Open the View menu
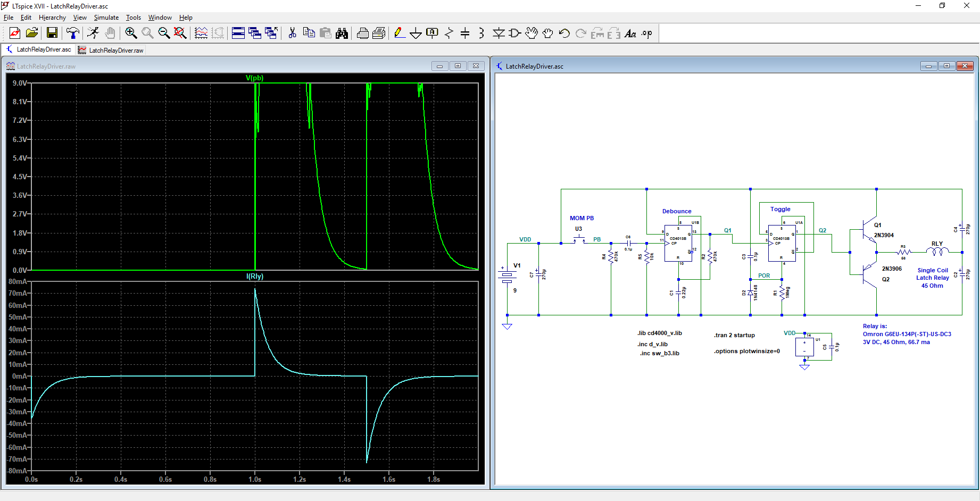This screenshot has width=980, height=501. [80, 18]
